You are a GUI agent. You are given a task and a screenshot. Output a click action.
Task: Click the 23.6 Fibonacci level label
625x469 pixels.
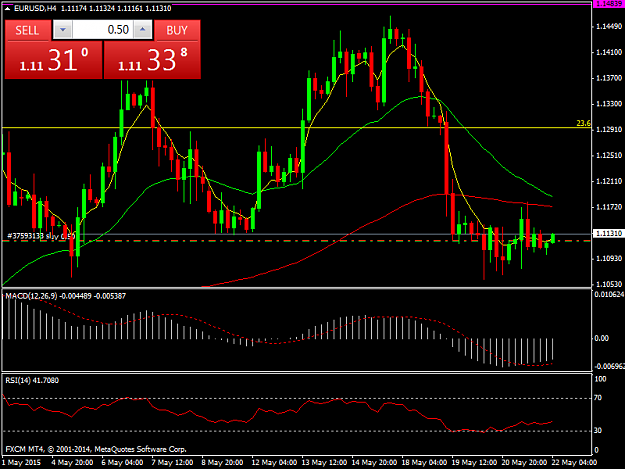pos(583,123)
